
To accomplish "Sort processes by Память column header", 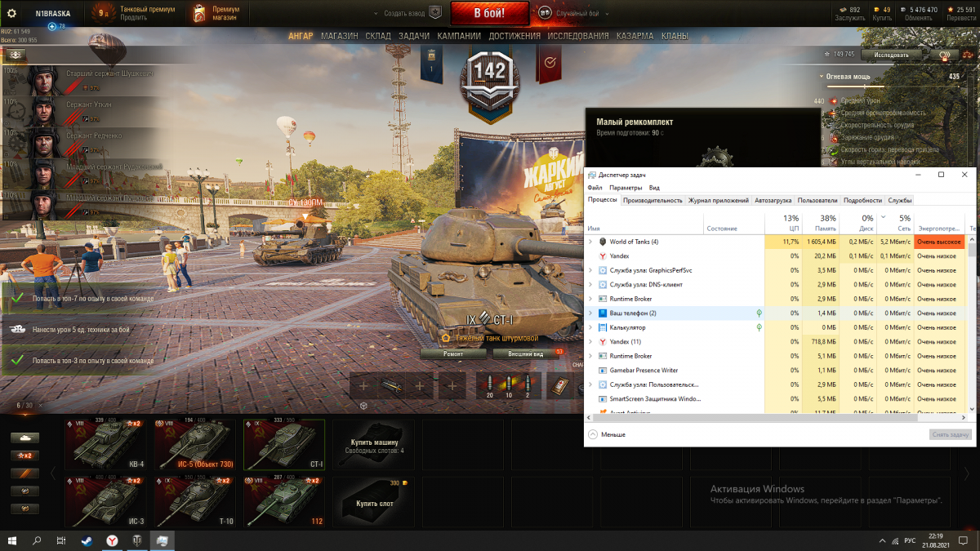I will [x=821, y=223].
